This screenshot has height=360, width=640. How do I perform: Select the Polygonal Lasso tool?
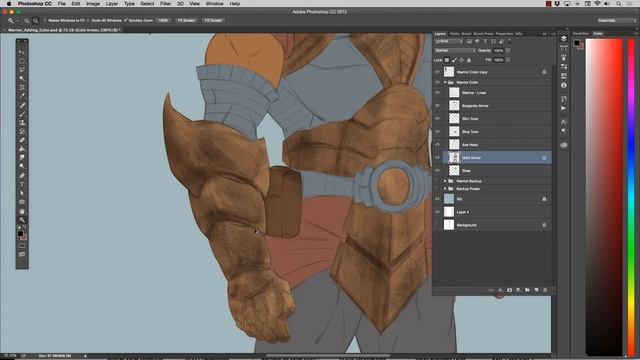(22, 70)
